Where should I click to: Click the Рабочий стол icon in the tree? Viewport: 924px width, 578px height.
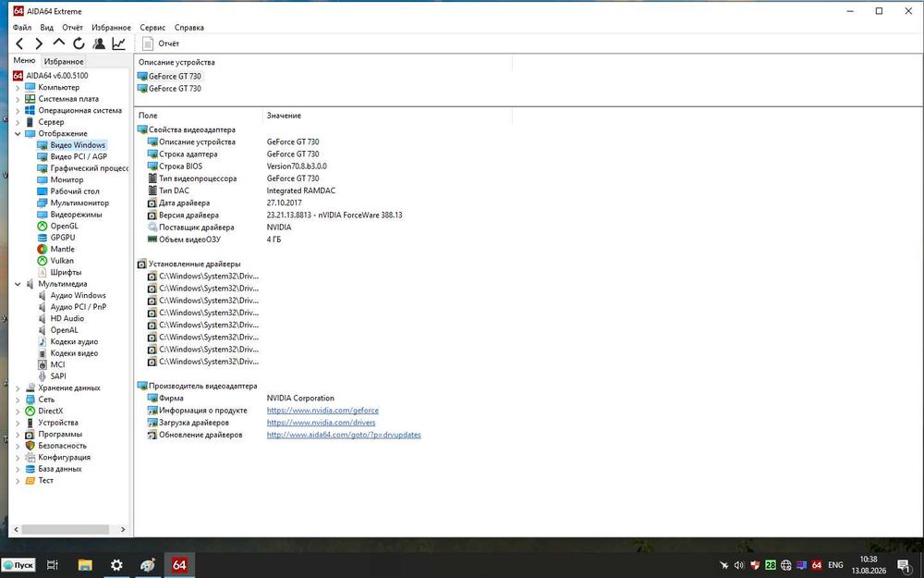coord(42,191)
